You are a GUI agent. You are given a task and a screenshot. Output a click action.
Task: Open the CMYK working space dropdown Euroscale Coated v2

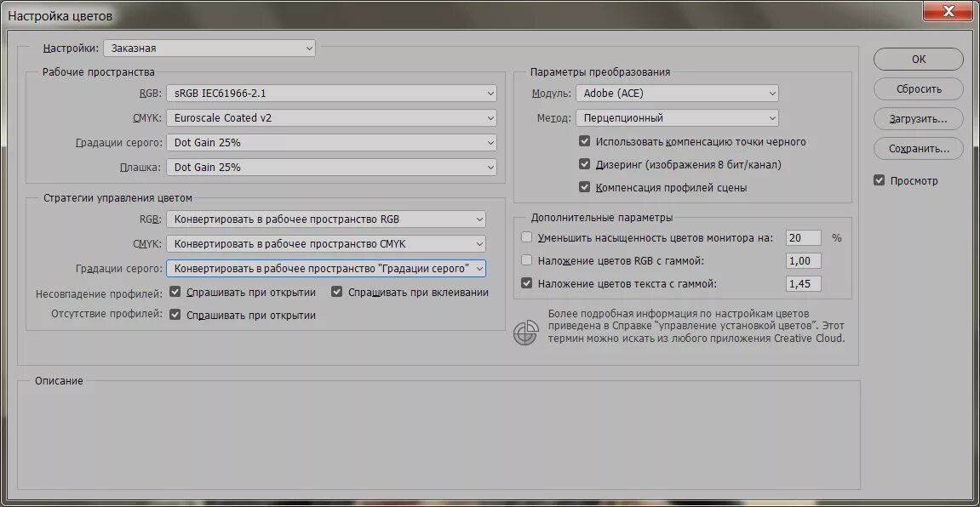(331, 118)
